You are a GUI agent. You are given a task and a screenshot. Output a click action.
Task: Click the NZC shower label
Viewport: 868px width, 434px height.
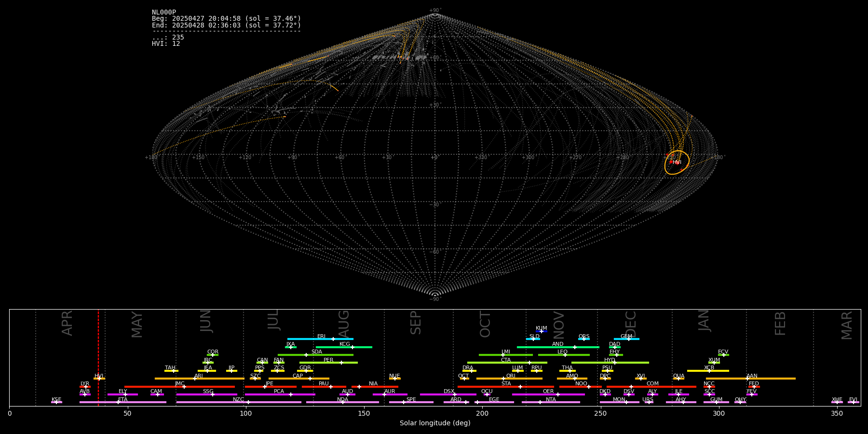click(238, 400)
